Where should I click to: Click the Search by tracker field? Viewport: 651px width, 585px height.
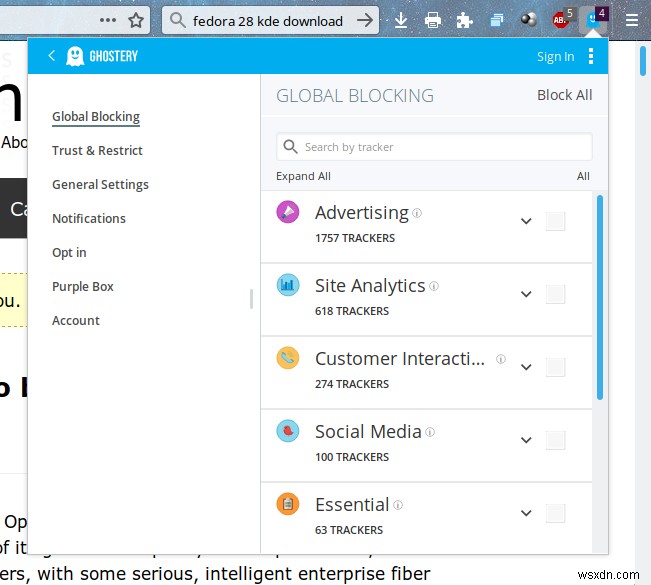434,147
